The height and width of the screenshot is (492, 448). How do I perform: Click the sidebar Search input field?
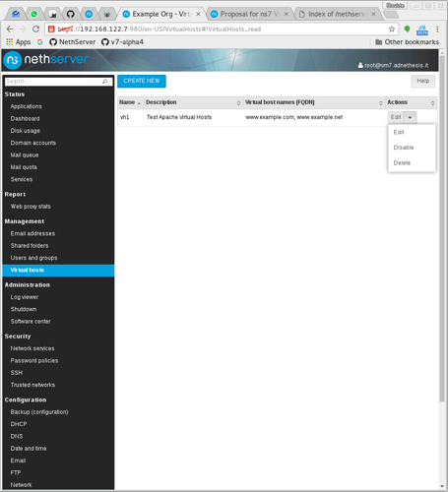click(58, 82)
